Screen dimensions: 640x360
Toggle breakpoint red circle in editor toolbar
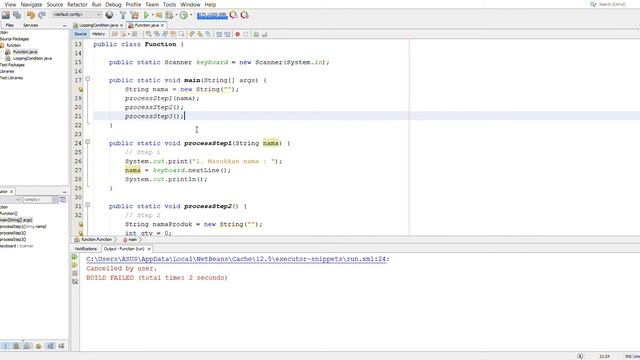pyautogui.click(x=237, y=34)
